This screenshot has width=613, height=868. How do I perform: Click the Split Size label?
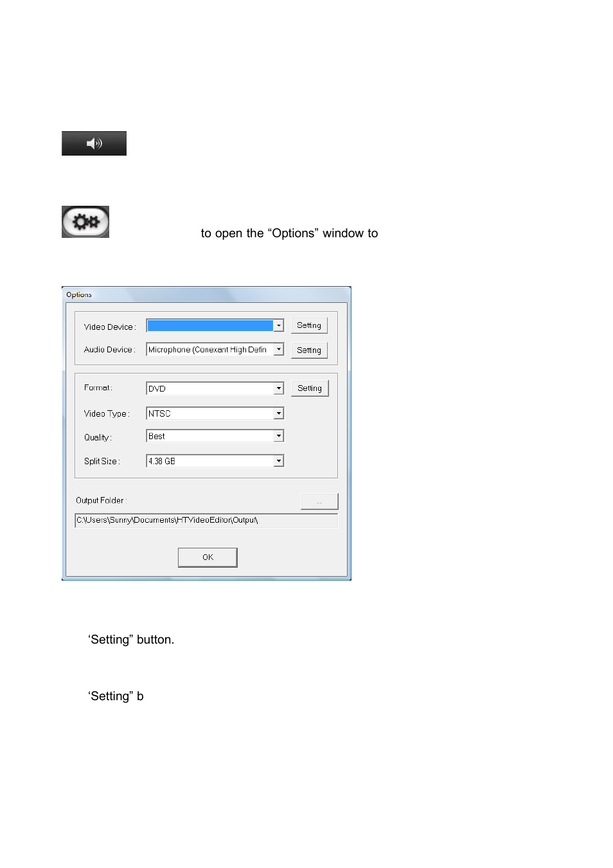point(102,461)
